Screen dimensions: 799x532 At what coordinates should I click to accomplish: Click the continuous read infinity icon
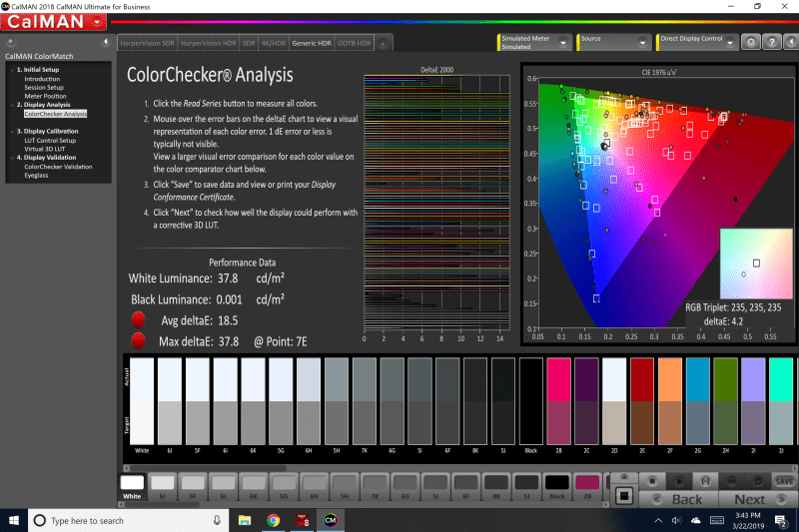(x=732, y=481)
